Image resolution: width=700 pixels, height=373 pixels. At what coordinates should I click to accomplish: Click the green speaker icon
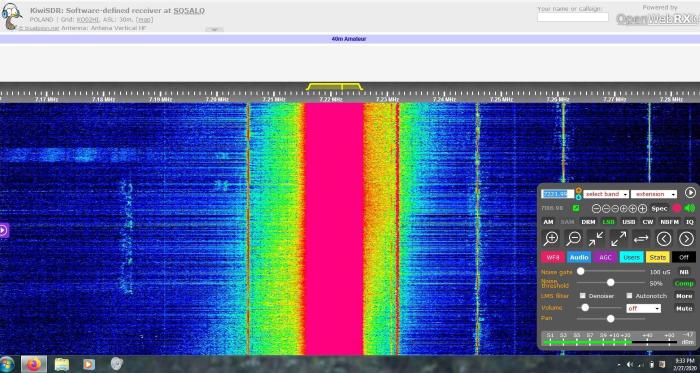690,208
